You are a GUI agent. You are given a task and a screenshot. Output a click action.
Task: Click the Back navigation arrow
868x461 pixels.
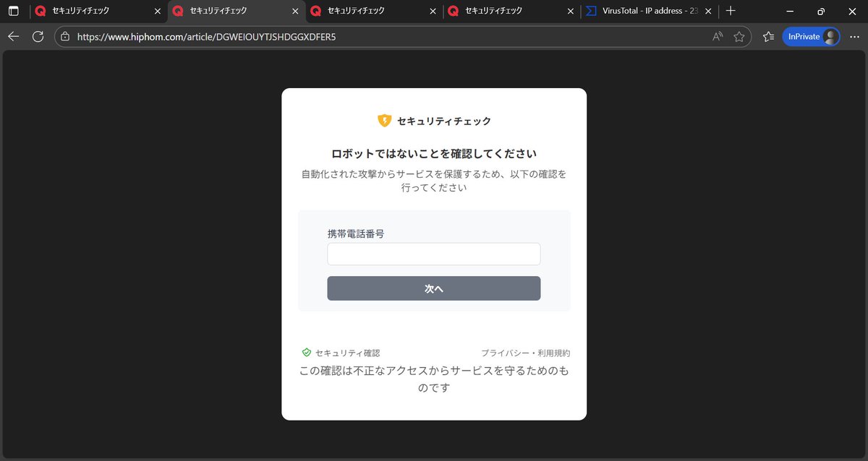click(x=14, y=36)
